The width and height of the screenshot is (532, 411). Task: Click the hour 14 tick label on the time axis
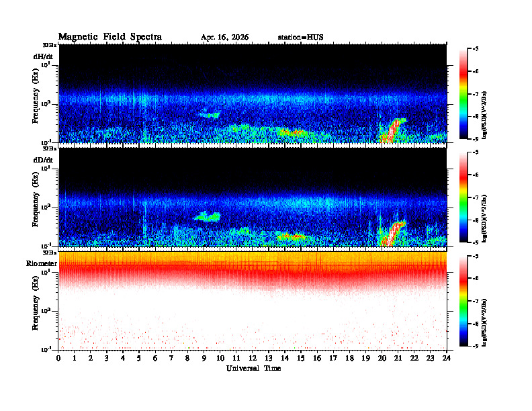285,359
